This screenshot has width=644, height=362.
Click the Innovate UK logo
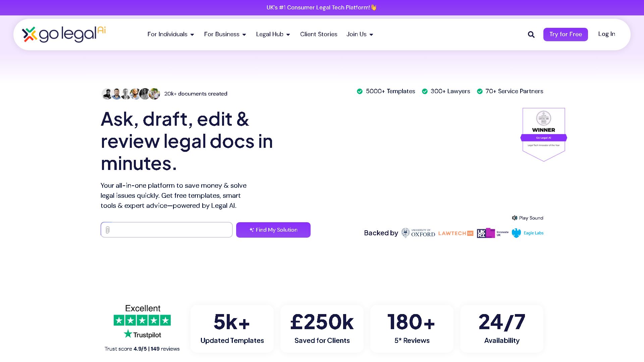tap(492, 233)
